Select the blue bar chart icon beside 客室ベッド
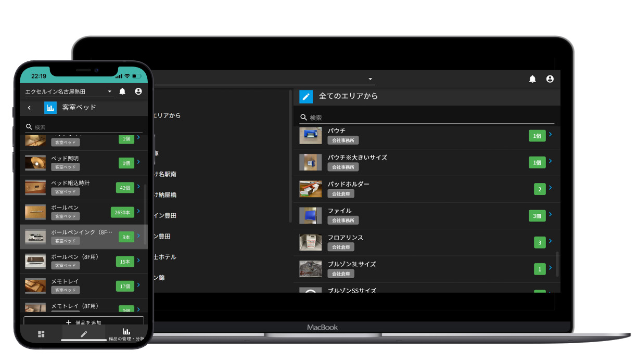The width and height of the screenshot is (637, 364). [x=50, y=107]
